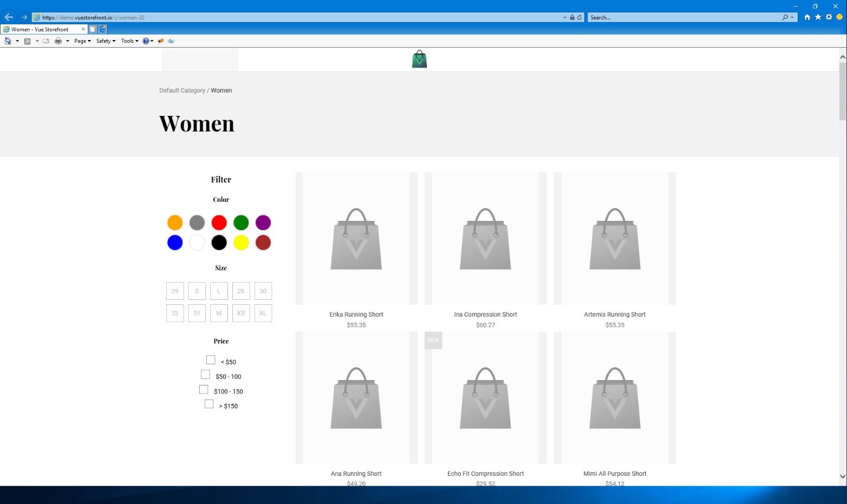Screen dimensions: 847x504
Task: Check the $100 - 150 price filter
Action: coord(204,390)
